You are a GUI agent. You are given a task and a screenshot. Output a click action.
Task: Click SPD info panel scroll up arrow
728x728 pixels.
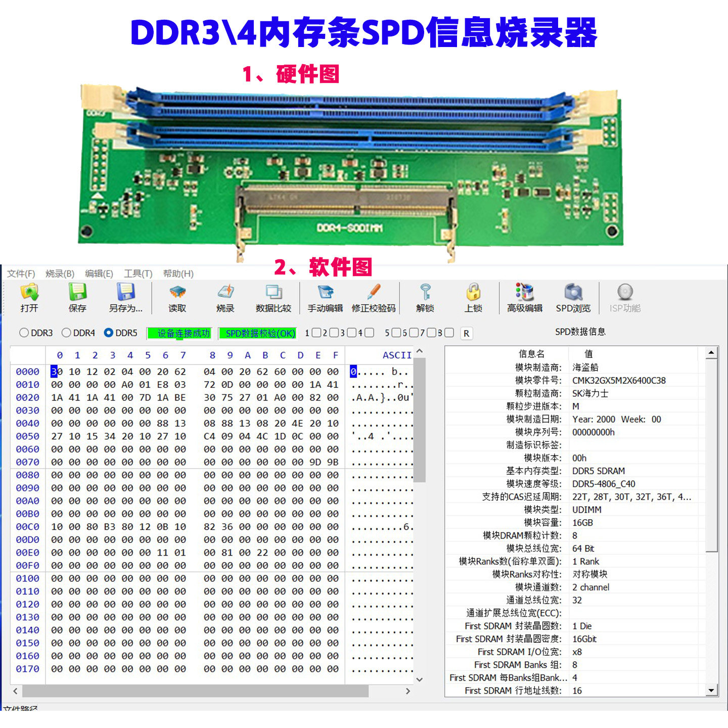point(711,352)
